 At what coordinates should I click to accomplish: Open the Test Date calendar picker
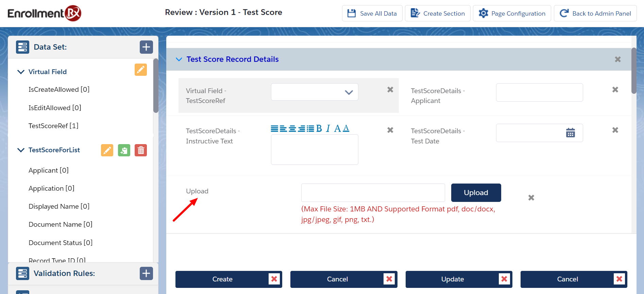click(x=570, y=133)
